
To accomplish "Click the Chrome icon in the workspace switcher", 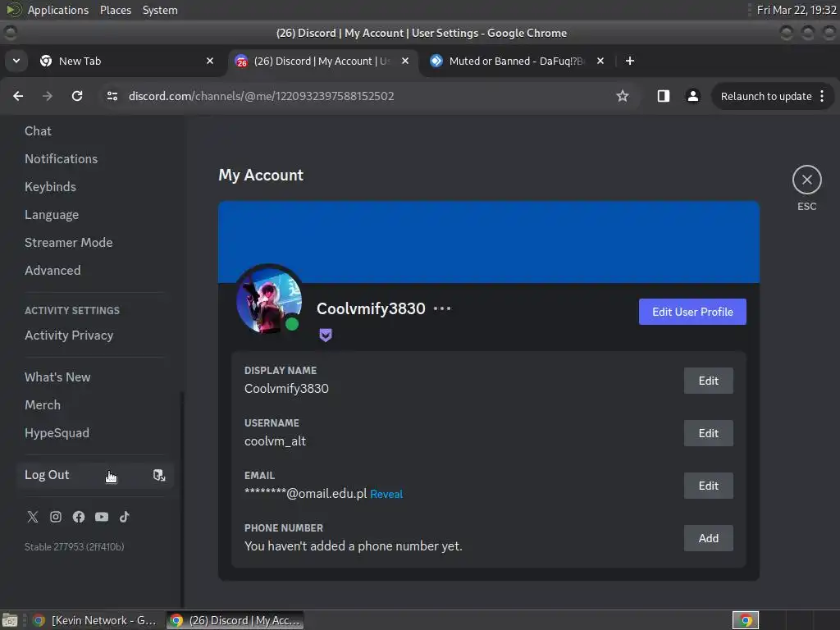I will [745, 620].
